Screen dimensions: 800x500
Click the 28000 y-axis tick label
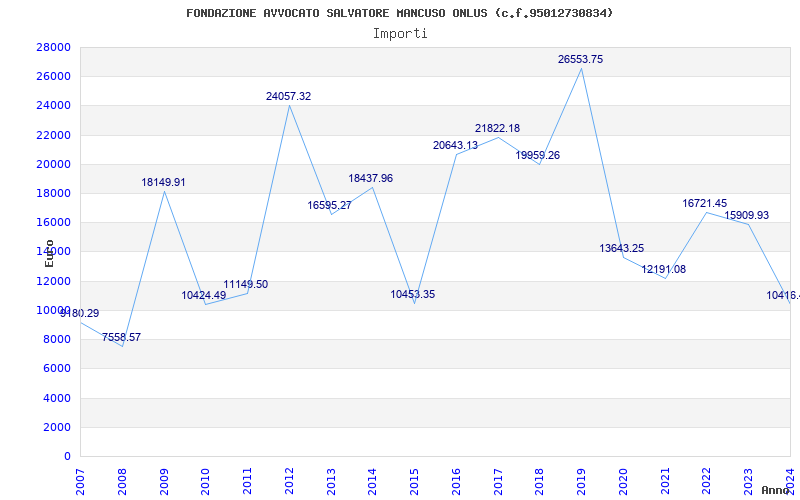(54, 47)
